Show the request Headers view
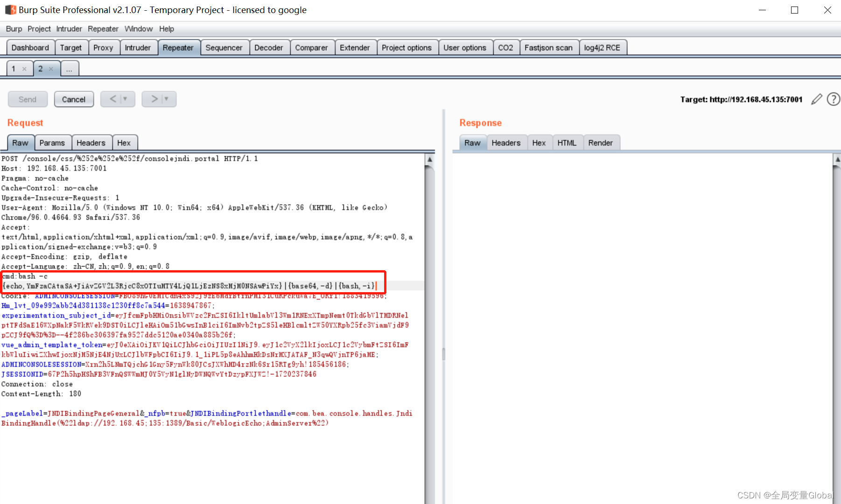The width and height of the screenshot is (841, 504). tap(91, 143)
